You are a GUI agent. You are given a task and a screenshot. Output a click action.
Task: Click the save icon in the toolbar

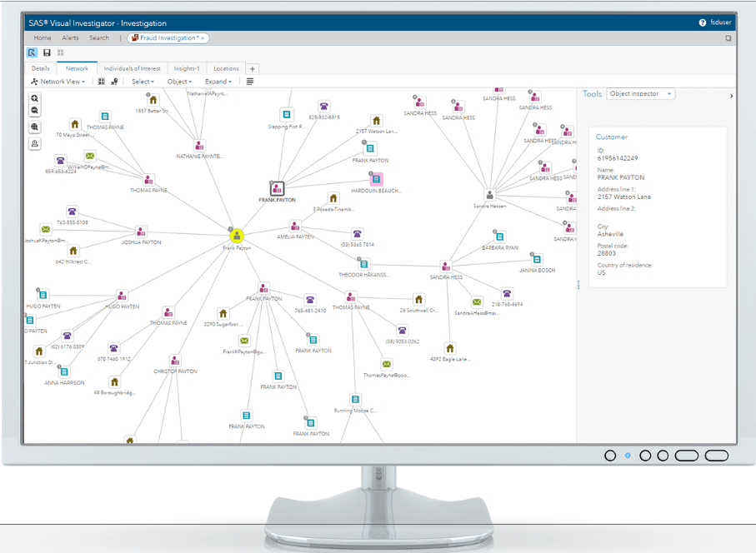click(47, 52)
